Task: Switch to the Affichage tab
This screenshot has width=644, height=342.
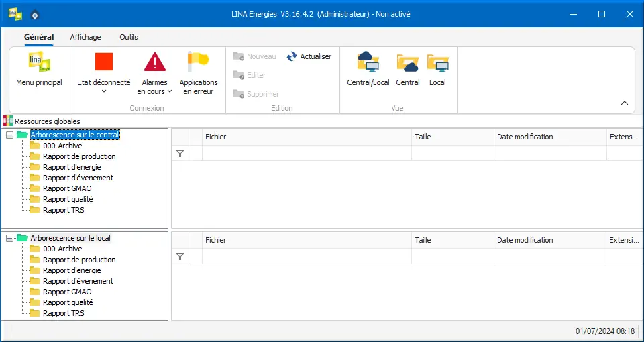Action: pyautogui.click(x=85, y=37)
